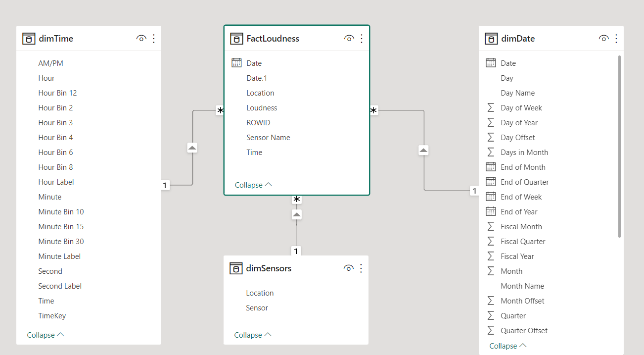Open more options menu on dimTime table
The width and height of the screenshot is (644, 355).
(154, 39)
